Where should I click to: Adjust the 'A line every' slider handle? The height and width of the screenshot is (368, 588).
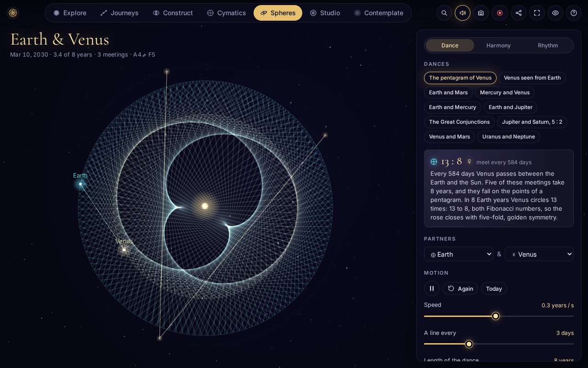point(469,344)
